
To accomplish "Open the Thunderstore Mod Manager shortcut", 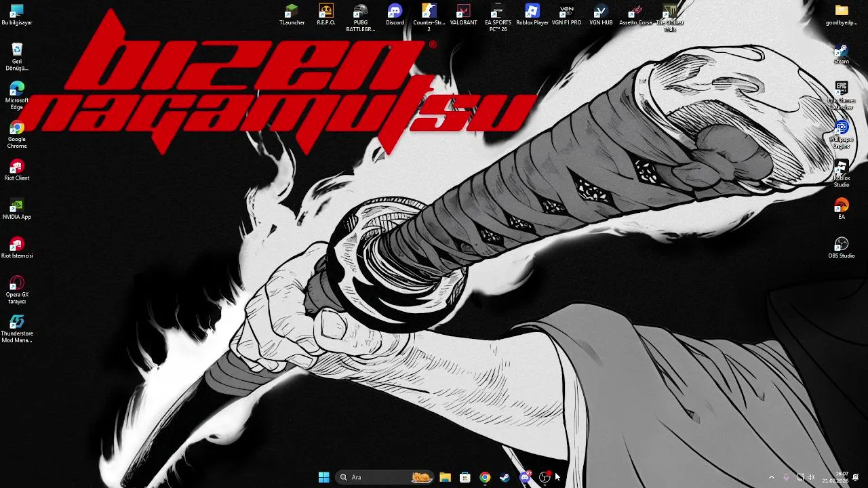I will [x=17, y=329].
